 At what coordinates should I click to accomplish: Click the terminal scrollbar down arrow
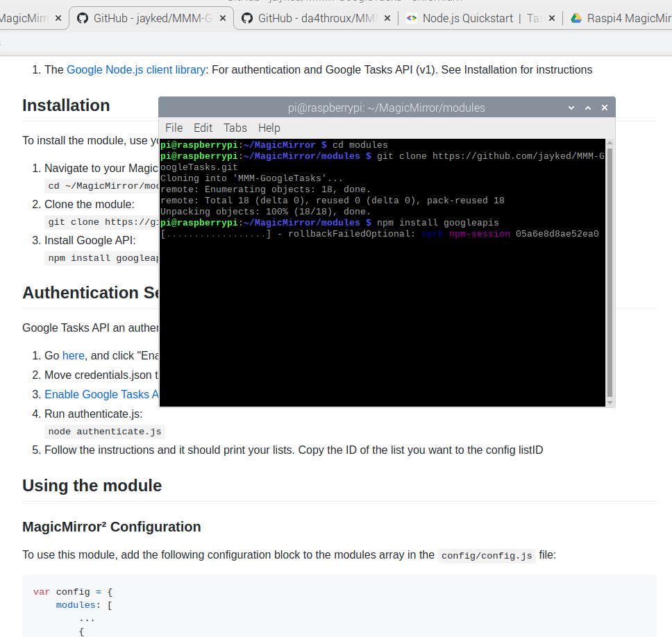click(610, 402)
